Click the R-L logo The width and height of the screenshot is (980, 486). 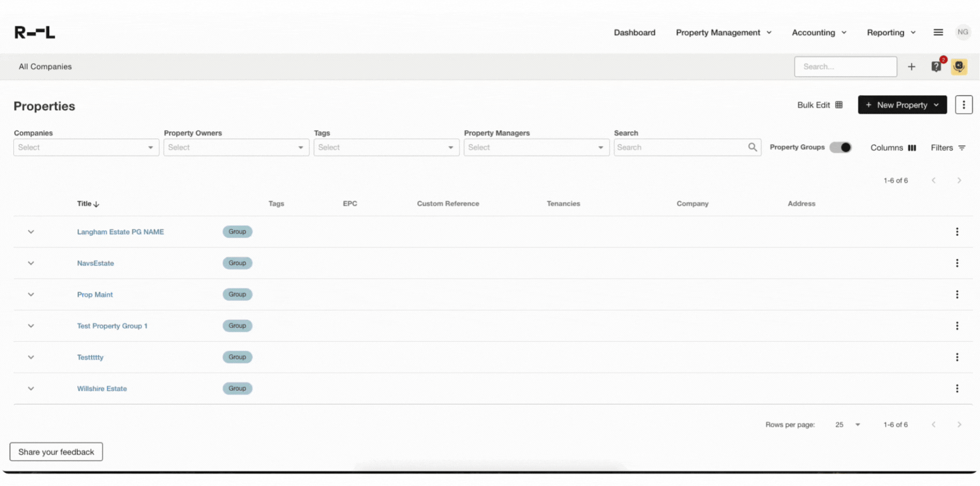35,33
